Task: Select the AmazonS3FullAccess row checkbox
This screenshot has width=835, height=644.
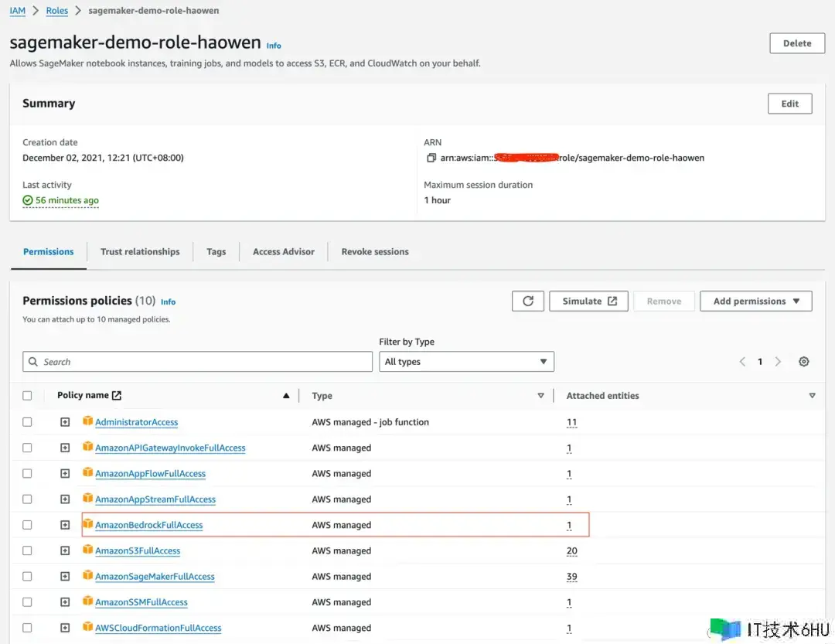Action: (x=28, y=550)
